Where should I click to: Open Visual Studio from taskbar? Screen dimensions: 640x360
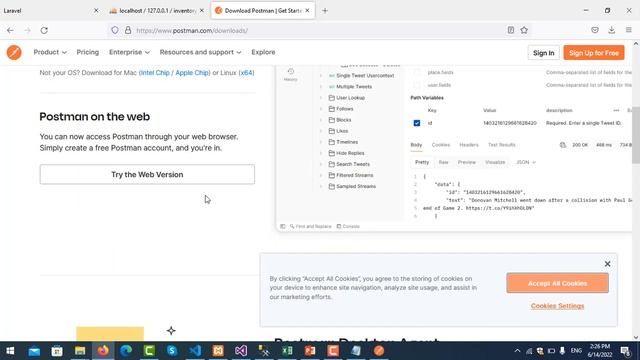click(x=241, y=351)
